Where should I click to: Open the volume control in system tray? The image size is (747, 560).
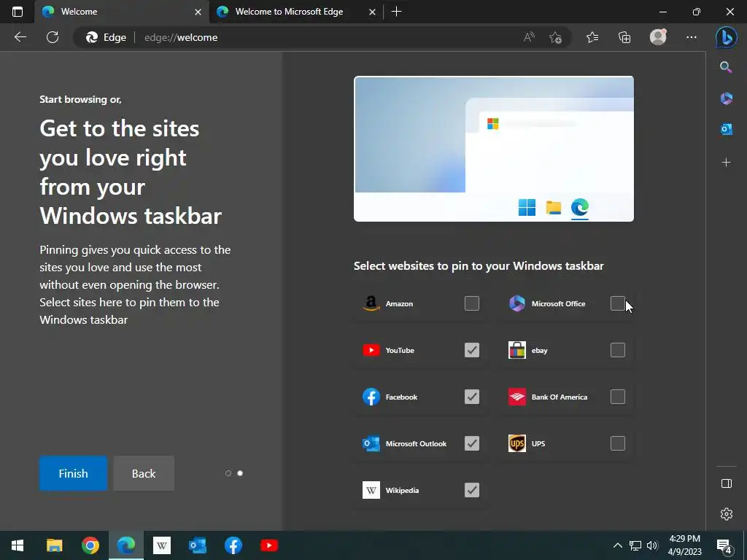pos(652,545)
